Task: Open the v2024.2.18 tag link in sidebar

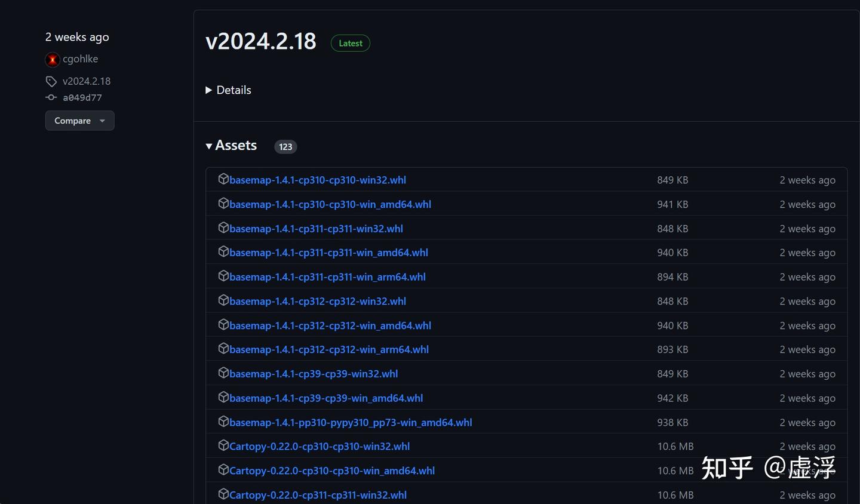Action: point(87,81)
